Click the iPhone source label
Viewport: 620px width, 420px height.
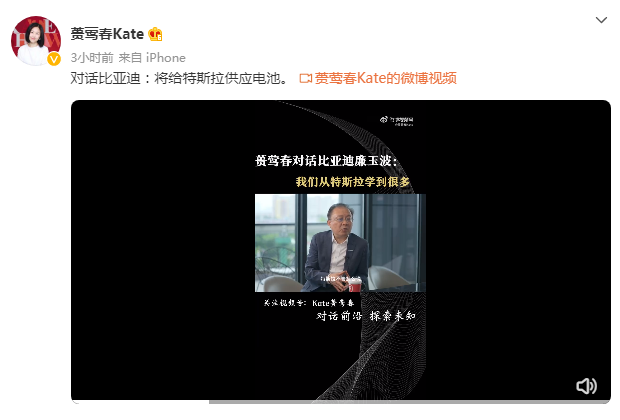166,58
